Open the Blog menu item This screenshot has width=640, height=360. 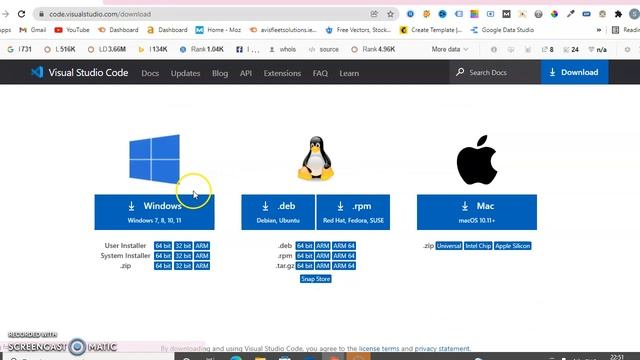click(x=220, y=73)
